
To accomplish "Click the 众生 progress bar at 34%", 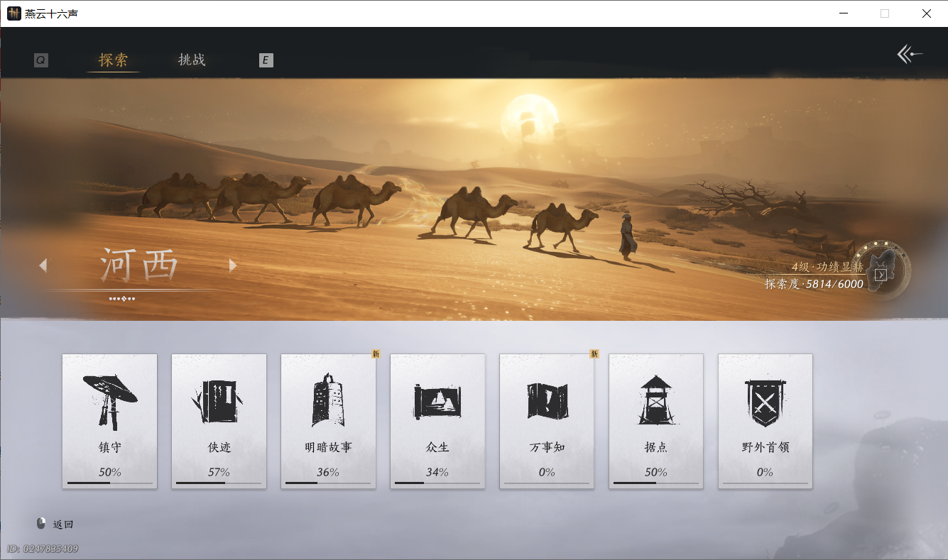I will (437, 483).
